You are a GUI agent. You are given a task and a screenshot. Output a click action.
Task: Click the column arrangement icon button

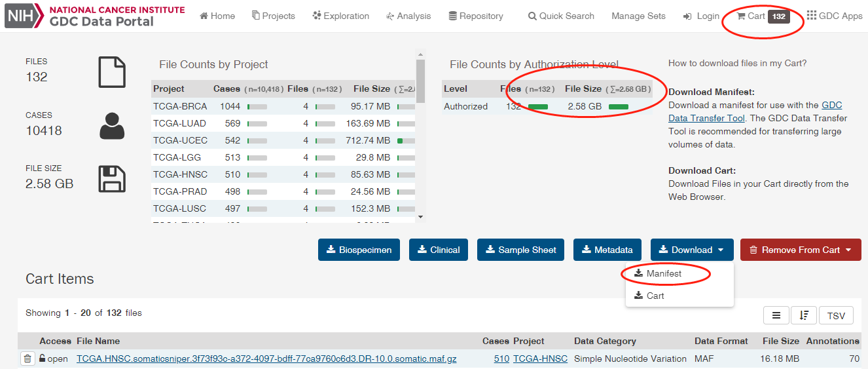(776, 315)
